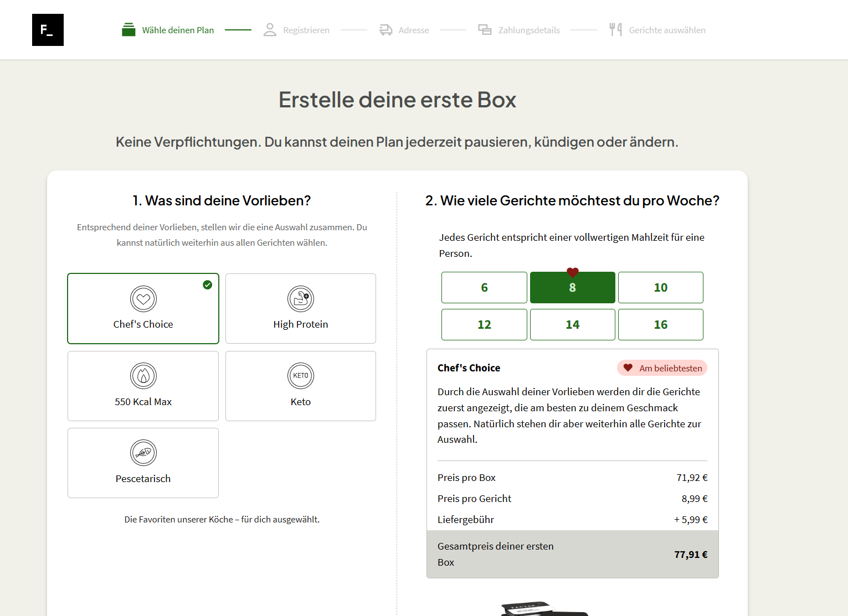Click the box icon next to 'Wähle deinen Plan'

[129, 30]
